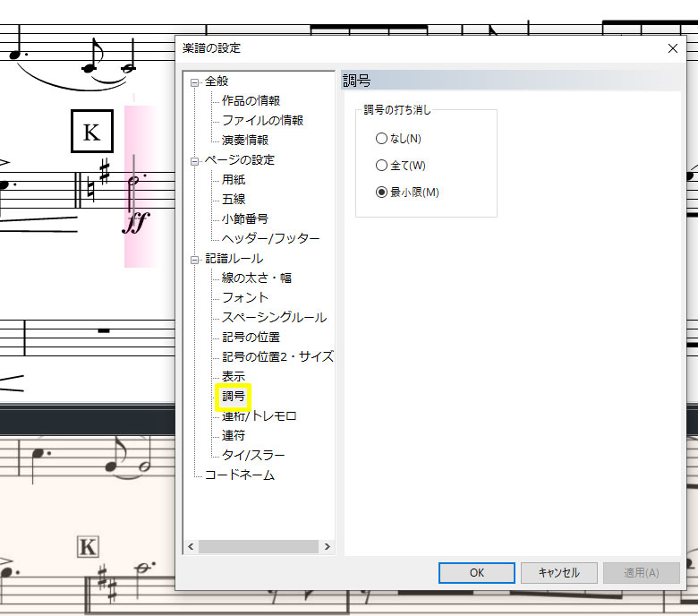This screenshot has width=698, height=616.
Task: Click the boxed K in lower reference image
Action: point(88,547)
